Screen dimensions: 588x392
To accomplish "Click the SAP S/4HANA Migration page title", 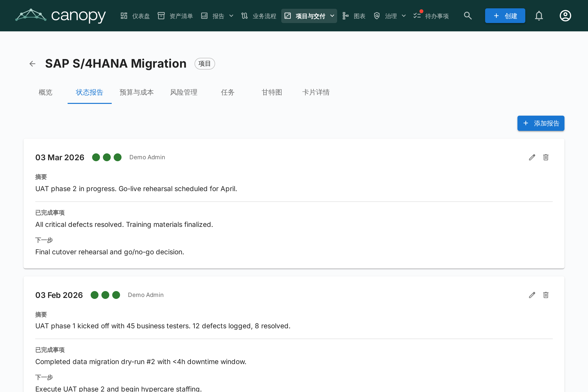I will [x=116, y=63].
